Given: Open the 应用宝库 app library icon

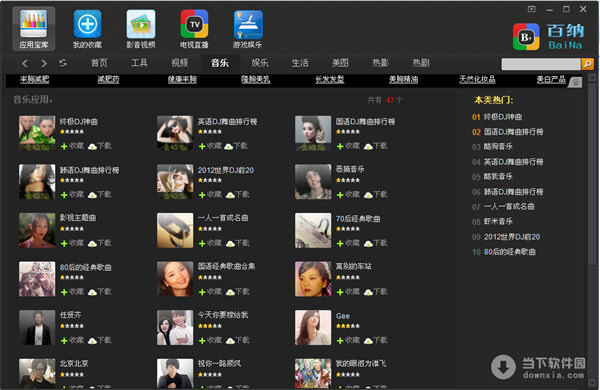Looking at the screenshot, I should click(34, 29).
